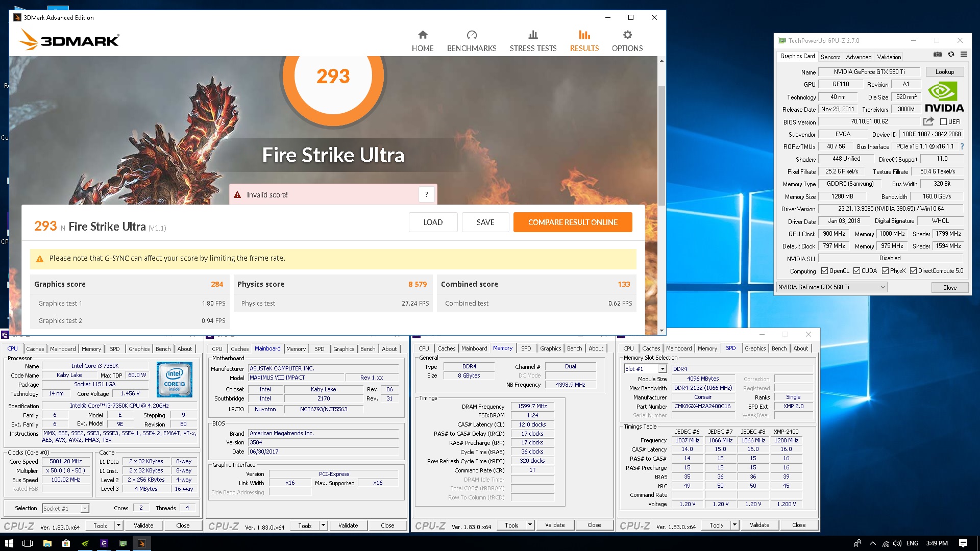Expand the Tools dropdown arrow in CPU-Z CPU window
Viewport: 980px width, 551px height.
coord(118,525)
